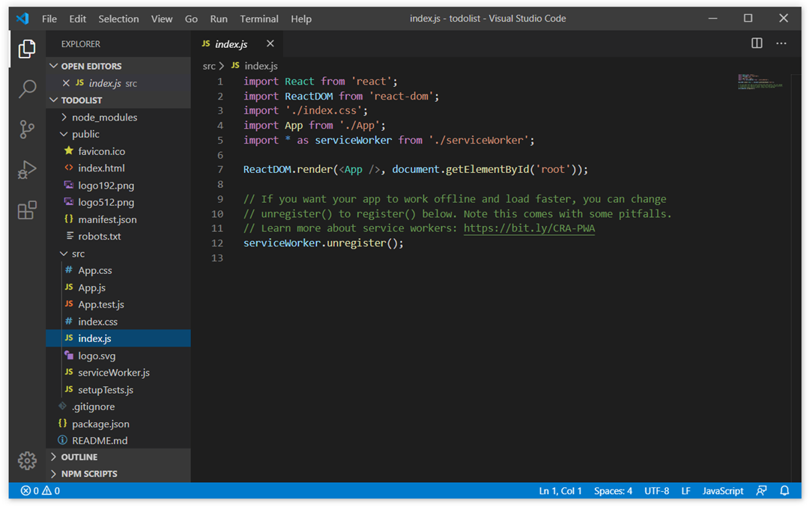Image resolution: width=812 pixels, height=506 pixels.
Task: Change line ending via LF indicator
Action: 685,490
